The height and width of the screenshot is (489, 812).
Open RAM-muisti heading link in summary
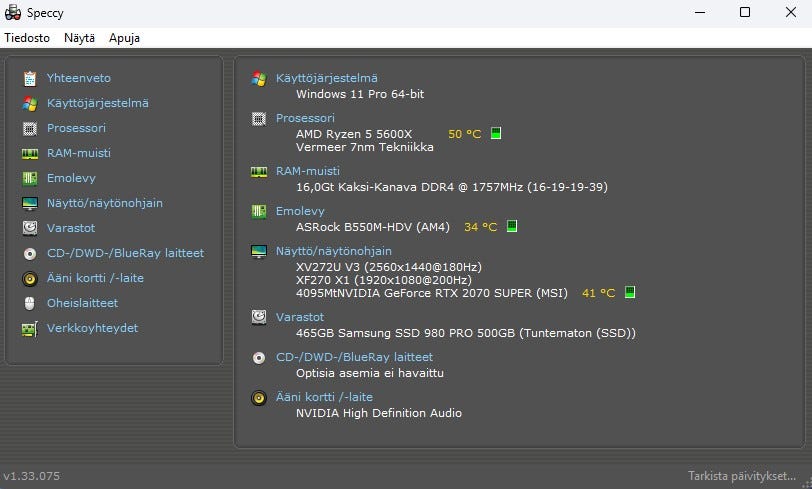(x=308, y=170)
